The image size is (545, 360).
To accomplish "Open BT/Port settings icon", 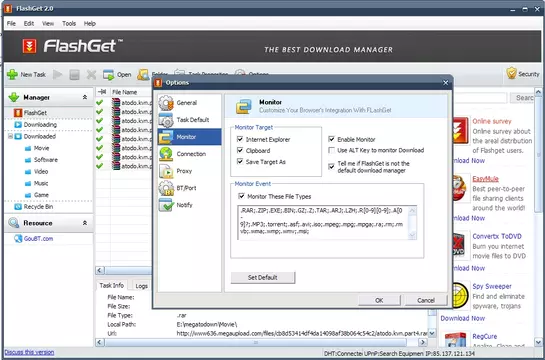I will (x=166, y=188).
